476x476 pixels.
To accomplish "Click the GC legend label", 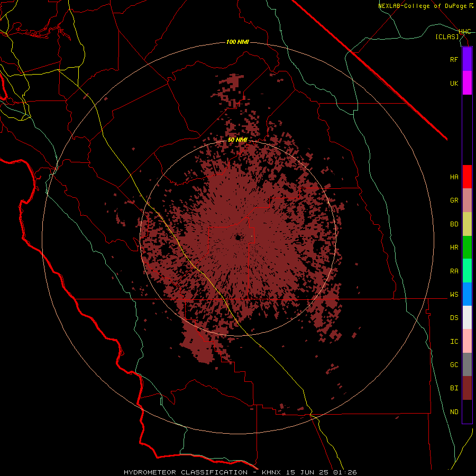I will [454, 364].
